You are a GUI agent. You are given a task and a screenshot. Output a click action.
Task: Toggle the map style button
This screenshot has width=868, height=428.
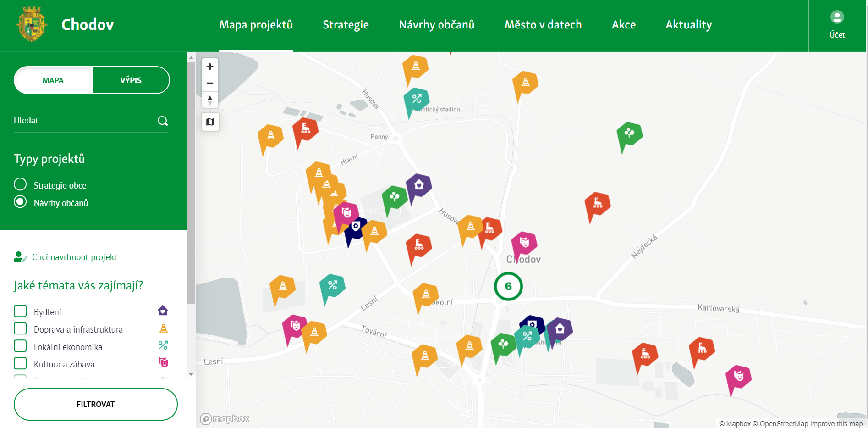[x=210, y=122]
